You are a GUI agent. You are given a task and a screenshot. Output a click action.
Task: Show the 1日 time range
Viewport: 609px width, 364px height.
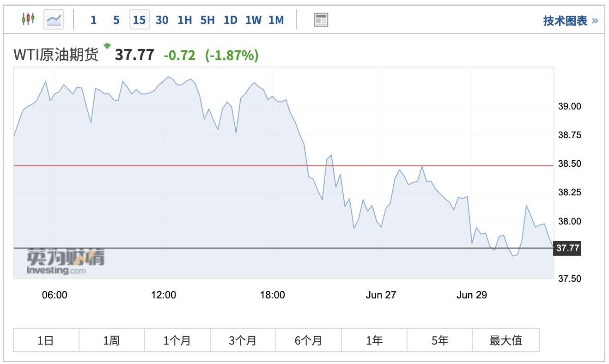[x=46, y=340]
